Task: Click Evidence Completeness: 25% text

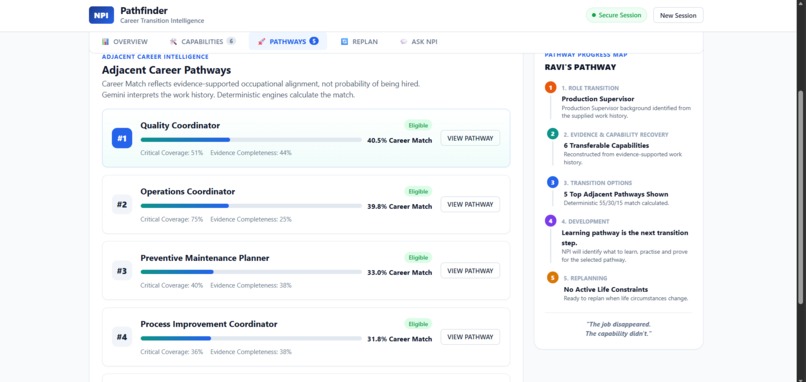Action: (x=251, y=220)
